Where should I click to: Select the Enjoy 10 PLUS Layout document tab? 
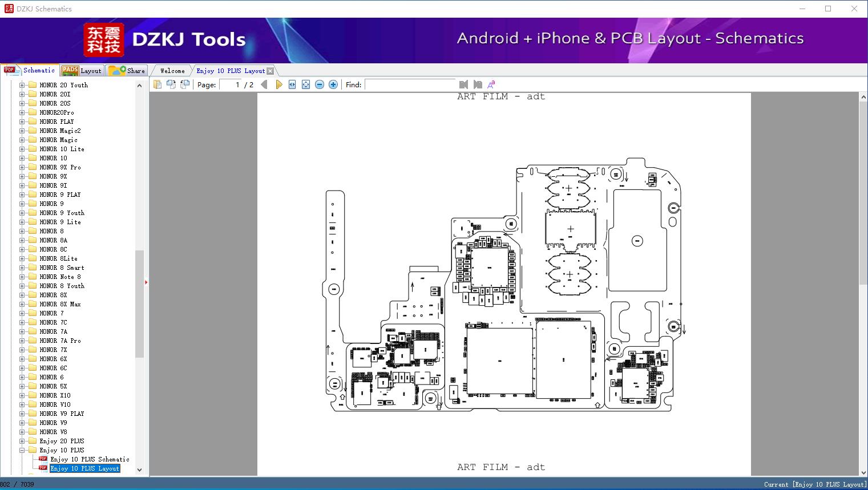[231, 71]
